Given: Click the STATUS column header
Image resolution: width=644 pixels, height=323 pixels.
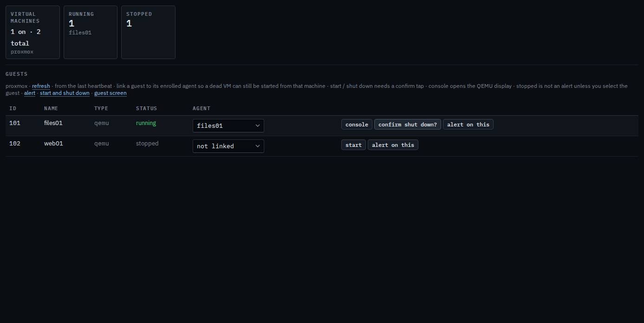Looking at the screenshot, I should (146, 108).
